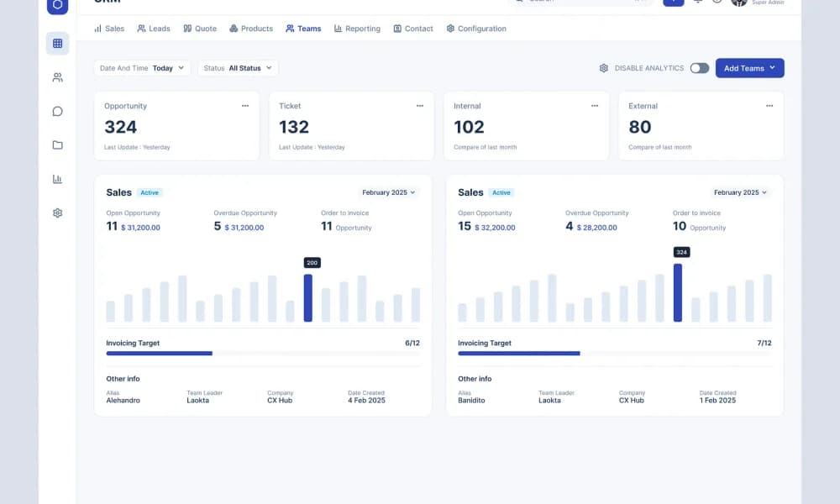Switch to the Products tab

(x=251, y=29)
